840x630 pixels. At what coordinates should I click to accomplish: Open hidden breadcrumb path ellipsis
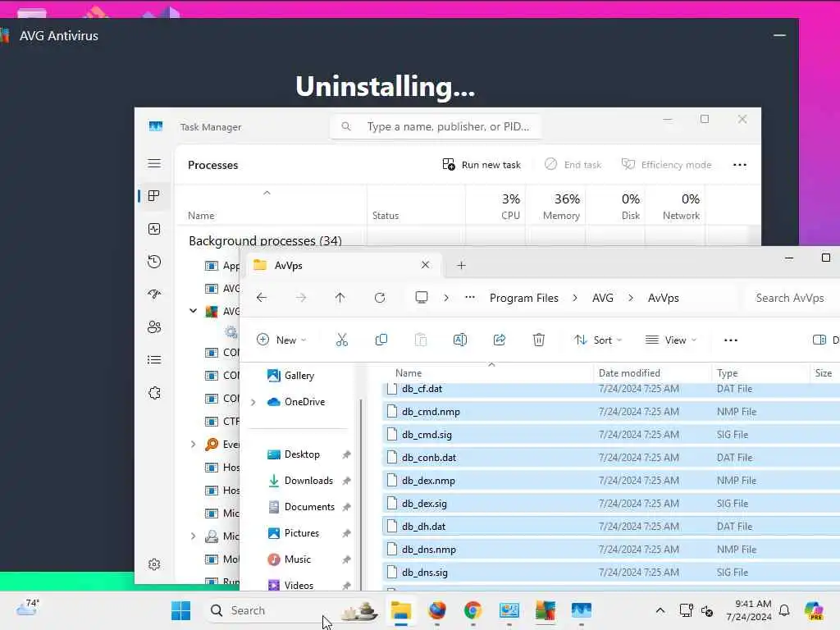[470, 297]
